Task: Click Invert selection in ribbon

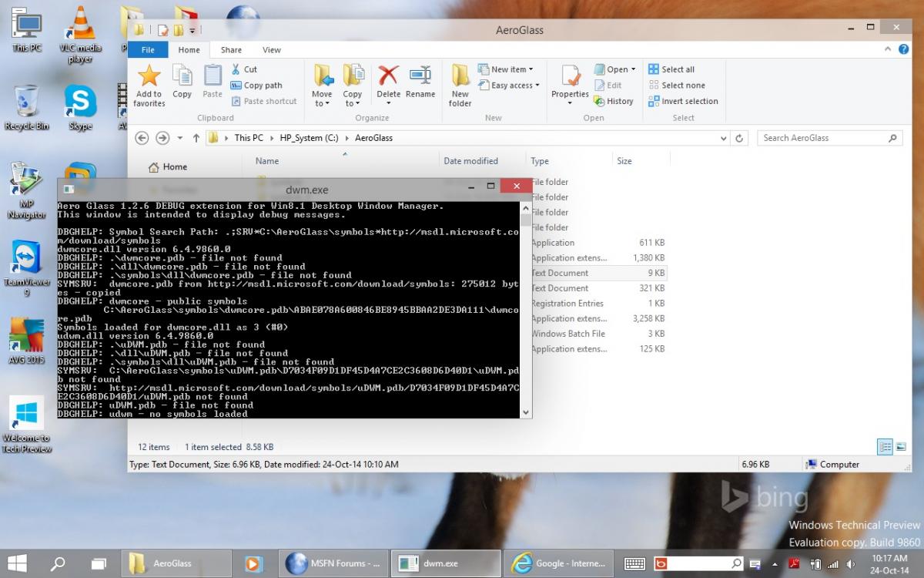Action: click(683, 101)
